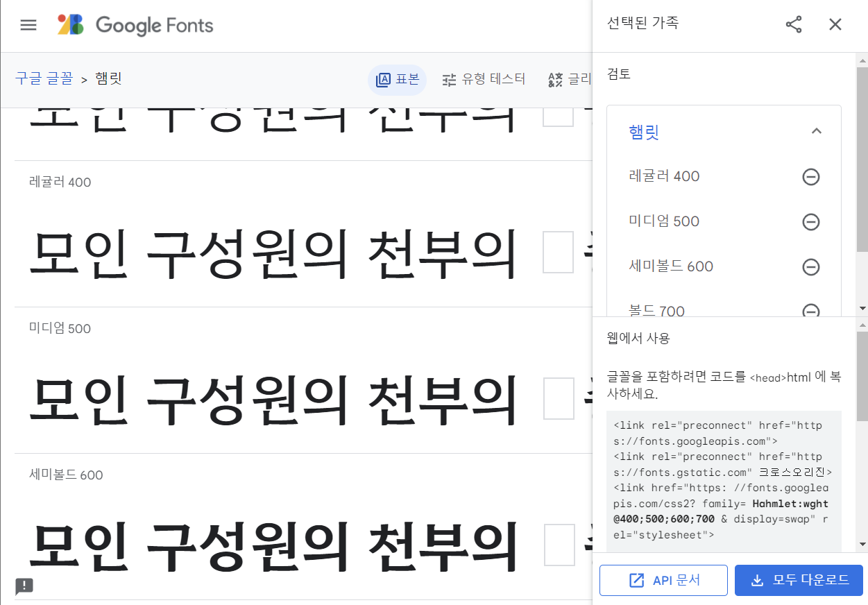Open the API 문서 page
This screenshot has width=868, height=605.
coord(663,581)
